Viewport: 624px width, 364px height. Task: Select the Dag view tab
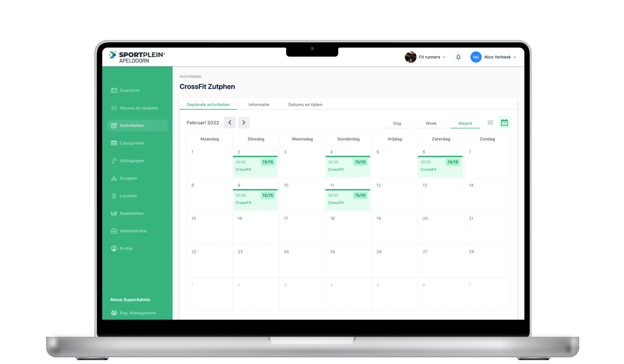point(397,123)
